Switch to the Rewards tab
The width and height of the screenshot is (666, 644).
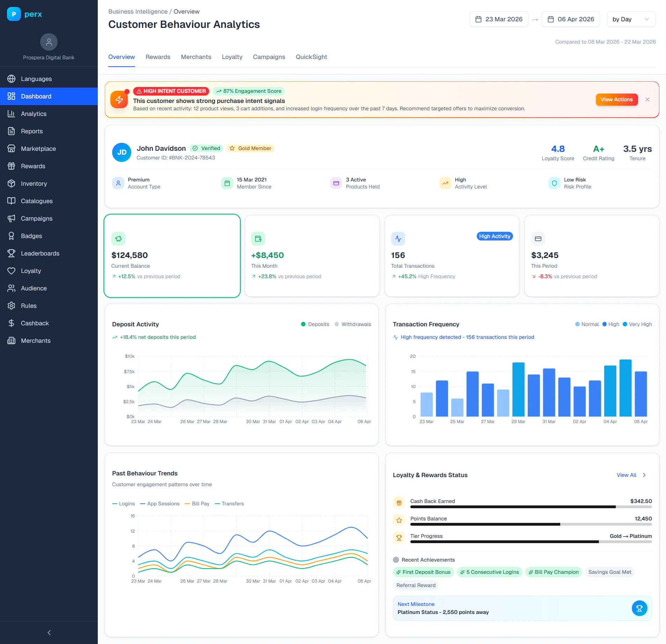tap(158, 57)
